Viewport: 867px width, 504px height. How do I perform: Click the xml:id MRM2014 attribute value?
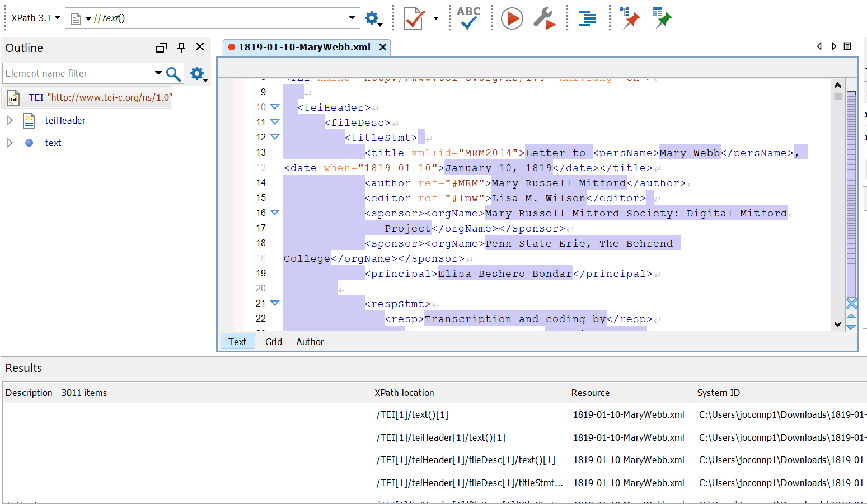pyautogui.click(x=489, y=153)
